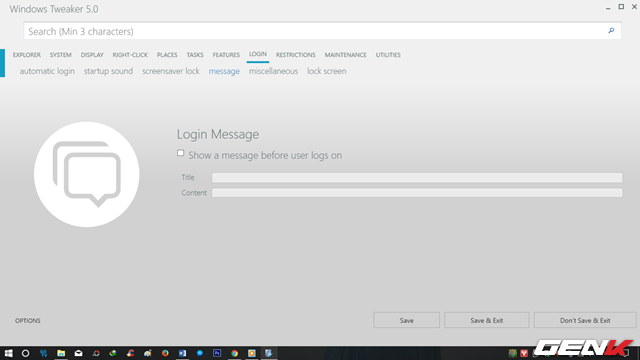Switch to the SYSTEM tab

pos(60,55)
